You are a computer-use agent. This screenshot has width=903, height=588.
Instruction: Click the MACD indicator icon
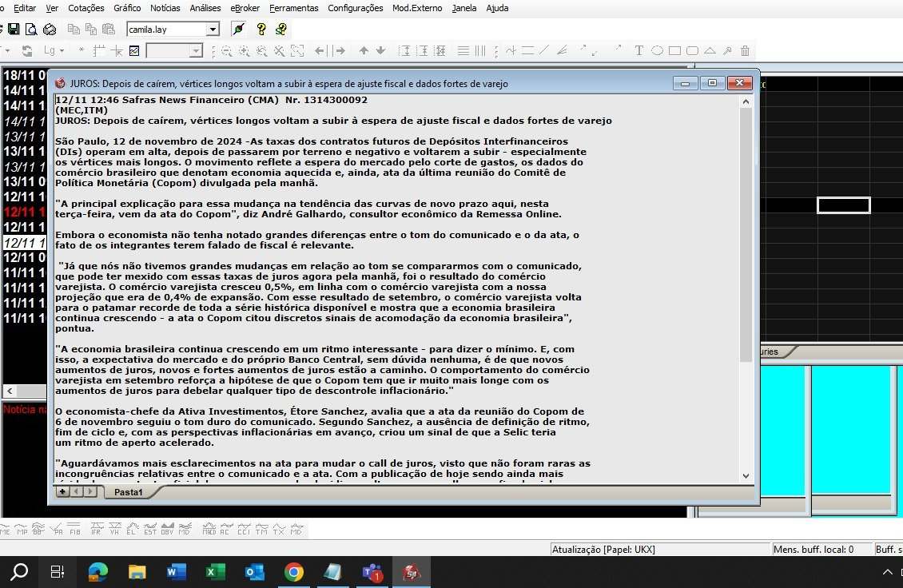[209, 530]
